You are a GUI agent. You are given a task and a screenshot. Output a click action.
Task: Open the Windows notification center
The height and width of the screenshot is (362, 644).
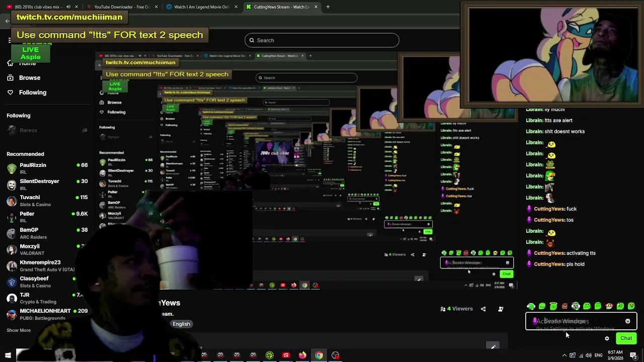click(633, 355)
